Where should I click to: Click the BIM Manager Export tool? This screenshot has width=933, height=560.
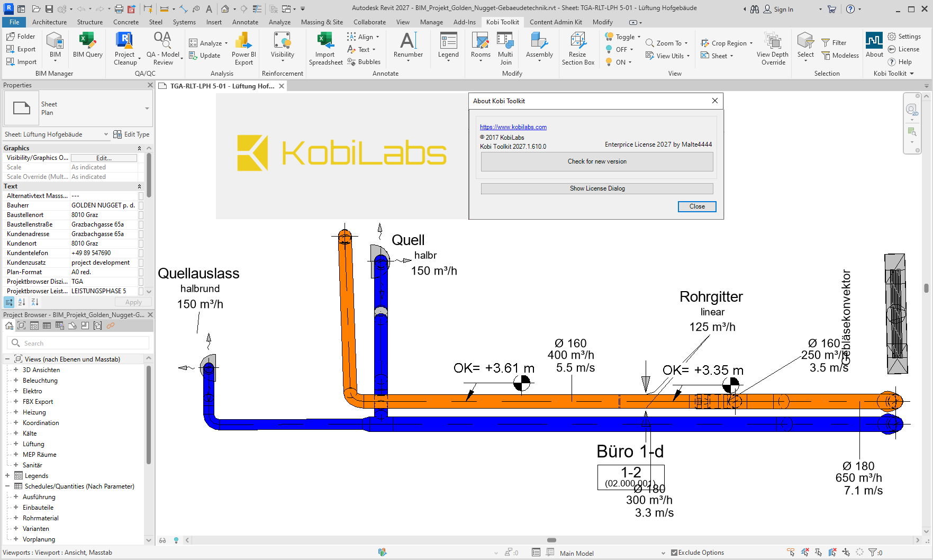point(21,49)
